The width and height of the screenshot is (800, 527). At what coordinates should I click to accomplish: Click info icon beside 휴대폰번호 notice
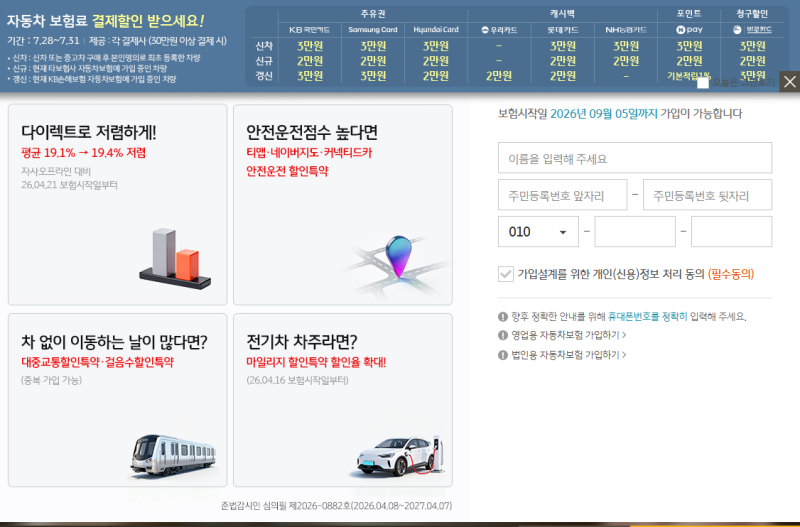(x=503, y=317)
